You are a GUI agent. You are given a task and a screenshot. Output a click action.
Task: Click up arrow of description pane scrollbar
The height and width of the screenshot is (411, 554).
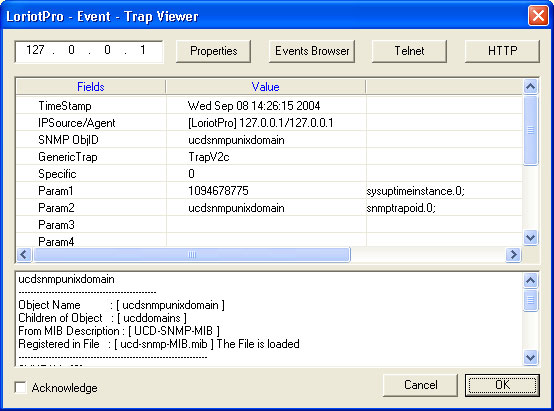click(x=530, y=281)
